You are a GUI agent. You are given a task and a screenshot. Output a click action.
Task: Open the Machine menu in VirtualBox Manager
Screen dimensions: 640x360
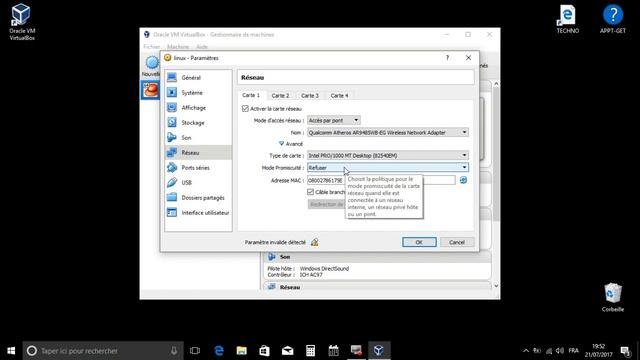pyautogui.click(x=178, y=47)
